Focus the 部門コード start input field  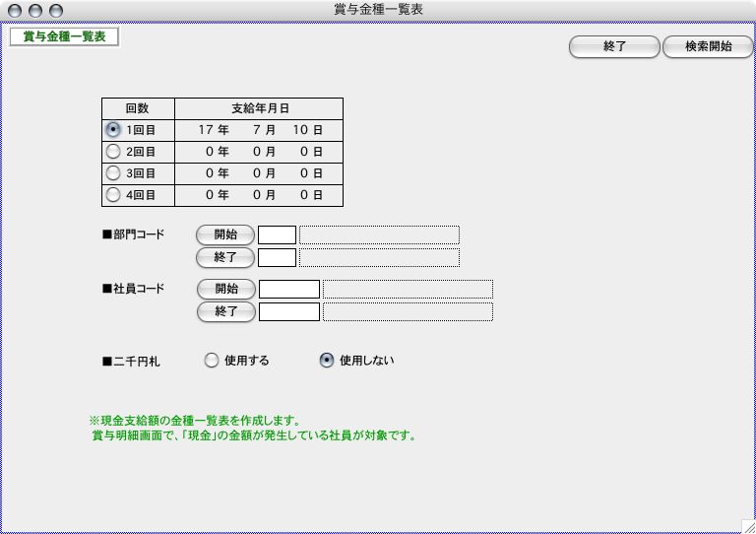(277, 234)
